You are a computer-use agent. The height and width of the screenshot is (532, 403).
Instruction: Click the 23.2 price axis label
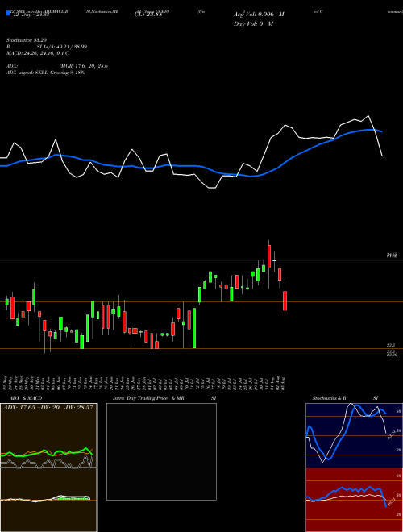[x=391, y=345]
